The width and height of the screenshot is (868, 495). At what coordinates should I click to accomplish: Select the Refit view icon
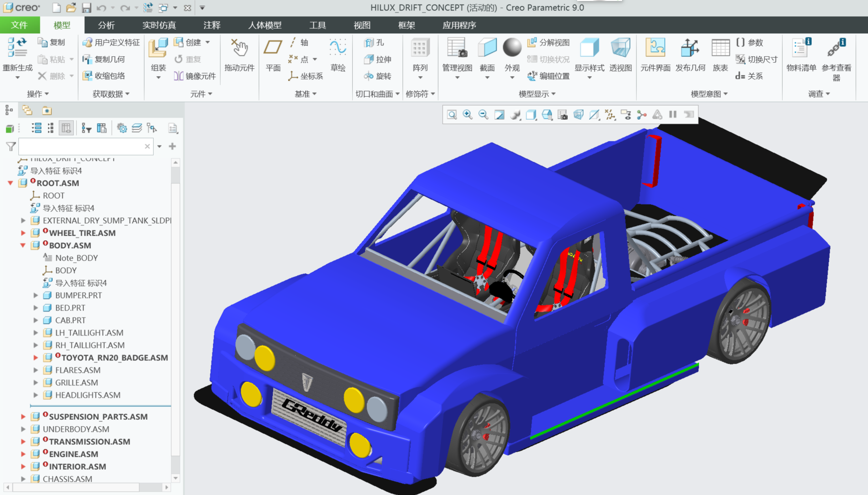(x=452, y=115)
